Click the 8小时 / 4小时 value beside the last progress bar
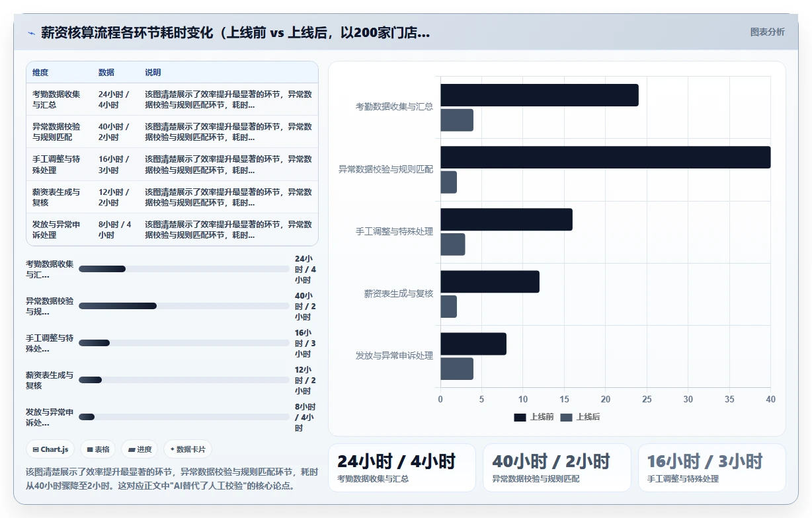This screenshot has height=518, width=812. point(305,417)
